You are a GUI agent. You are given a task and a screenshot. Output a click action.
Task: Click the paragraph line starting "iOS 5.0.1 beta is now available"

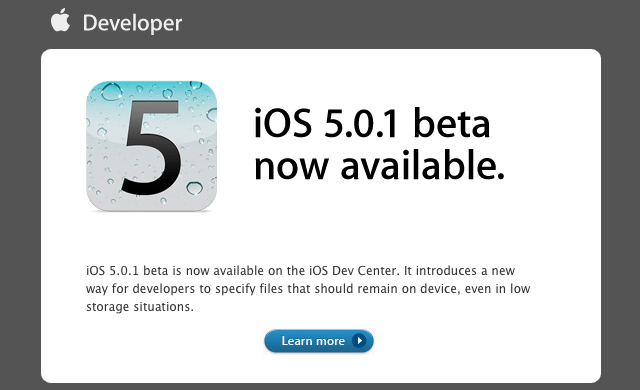(x=300, y=270)
